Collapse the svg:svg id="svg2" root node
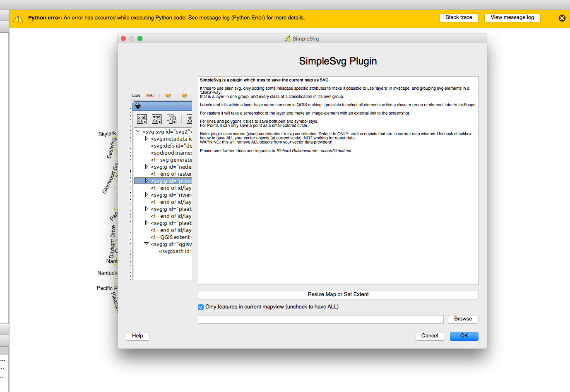The width and height of the screenshot is (570, 392). tap(138, 131)
